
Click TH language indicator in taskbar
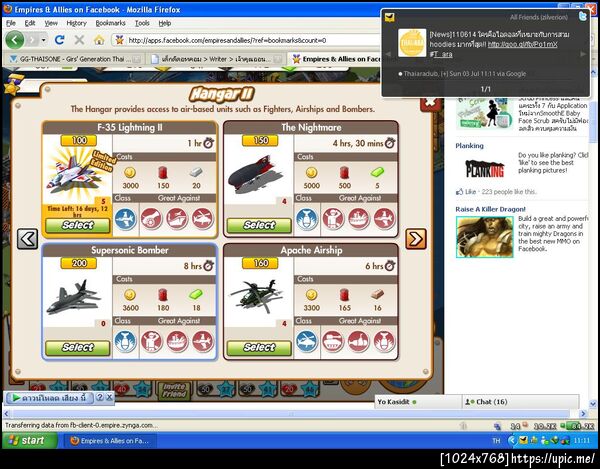496,441
